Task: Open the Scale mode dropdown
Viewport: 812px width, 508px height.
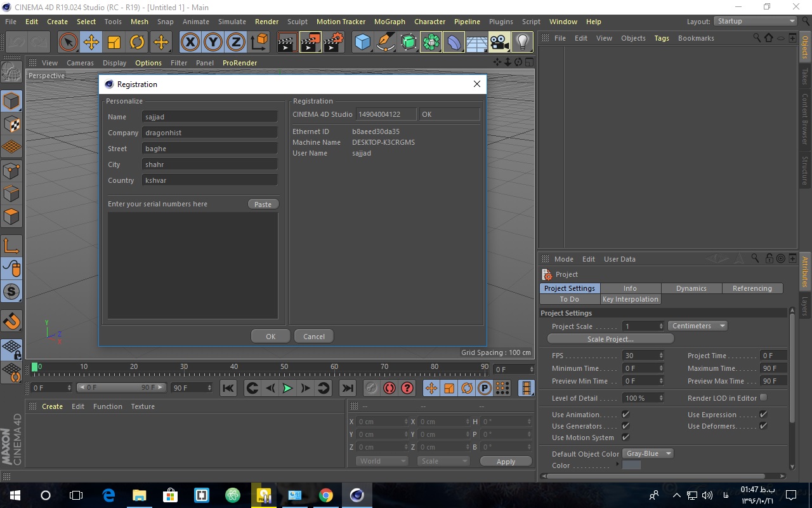Action: [443, 461]
